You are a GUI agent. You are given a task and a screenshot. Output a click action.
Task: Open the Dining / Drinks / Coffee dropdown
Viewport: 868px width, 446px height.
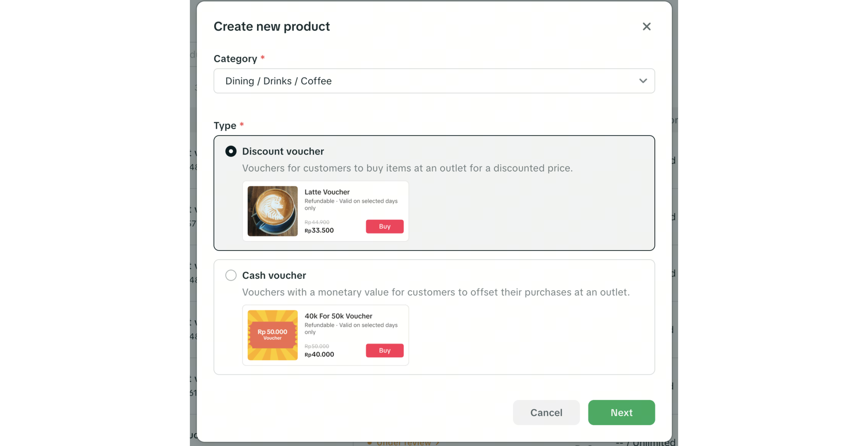pos(434,81)
